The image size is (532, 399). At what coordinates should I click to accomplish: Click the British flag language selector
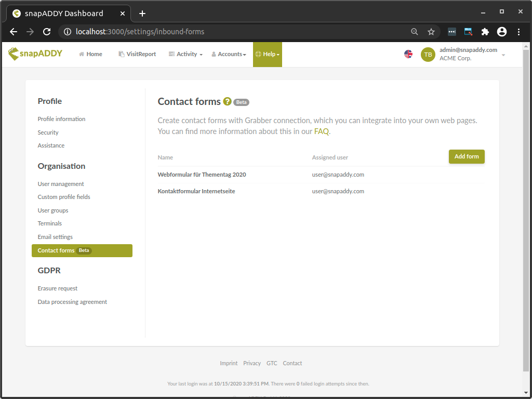pyautogui.click(x=408, y=54)
